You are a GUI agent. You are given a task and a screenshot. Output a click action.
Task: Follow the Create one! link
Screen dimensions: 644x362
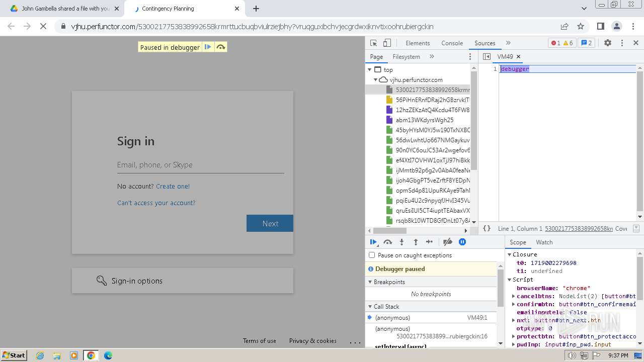coord(173,186)
